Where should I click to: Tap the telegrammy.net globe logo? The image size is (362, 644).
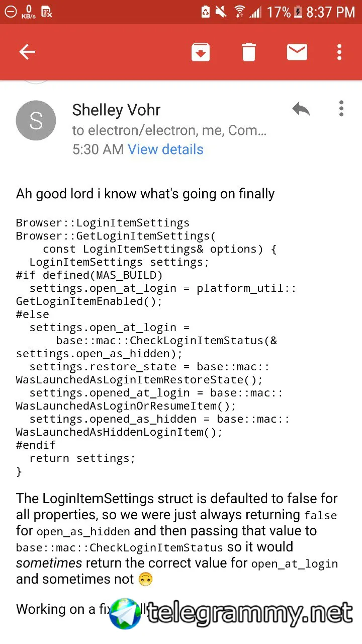click(125, 614)
